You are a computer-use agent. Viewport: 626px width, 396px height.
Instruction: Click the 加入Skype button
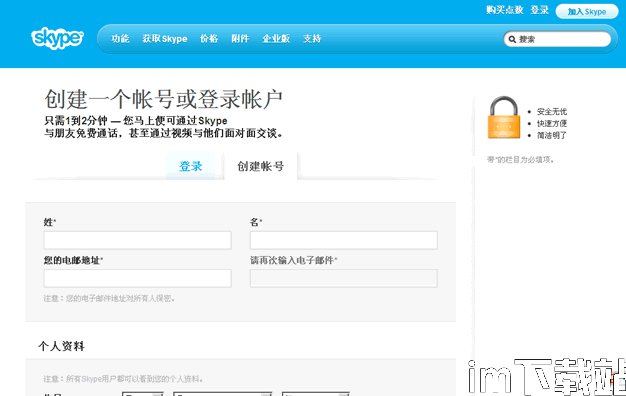point(587,12)
